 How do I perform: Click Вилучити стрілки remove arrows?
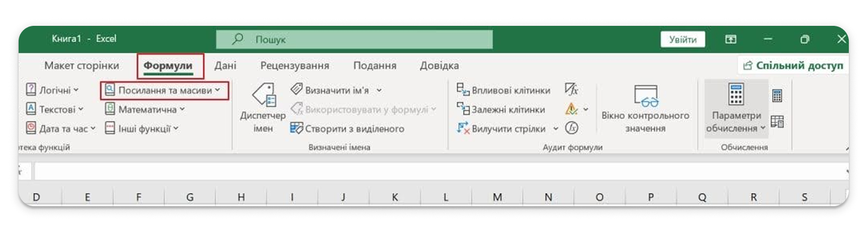pos(501,128)
